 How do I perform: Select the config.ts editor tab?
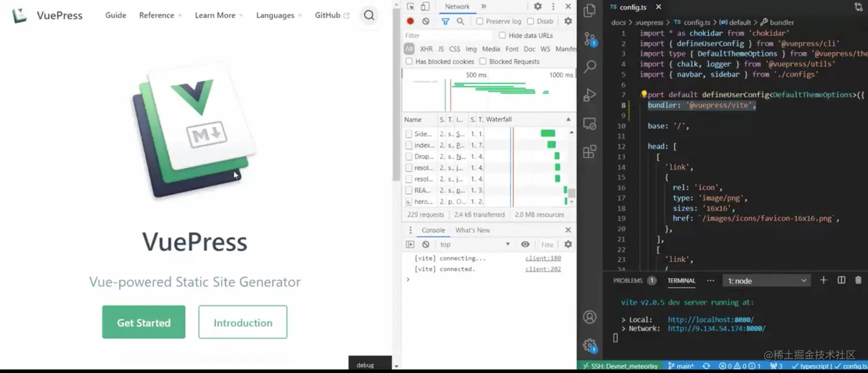point(635,7)
